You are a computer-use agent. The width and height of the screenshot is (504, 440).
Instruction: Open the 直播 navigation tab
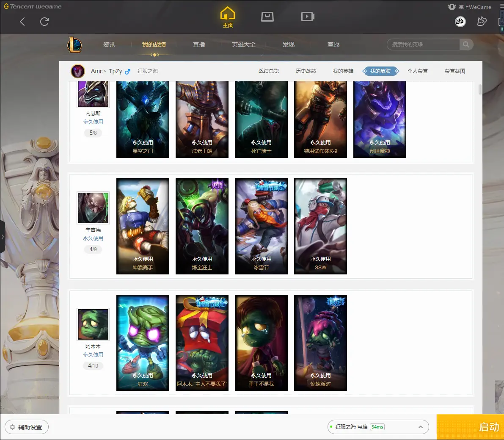pyautogui.click(x=198, y=44)
